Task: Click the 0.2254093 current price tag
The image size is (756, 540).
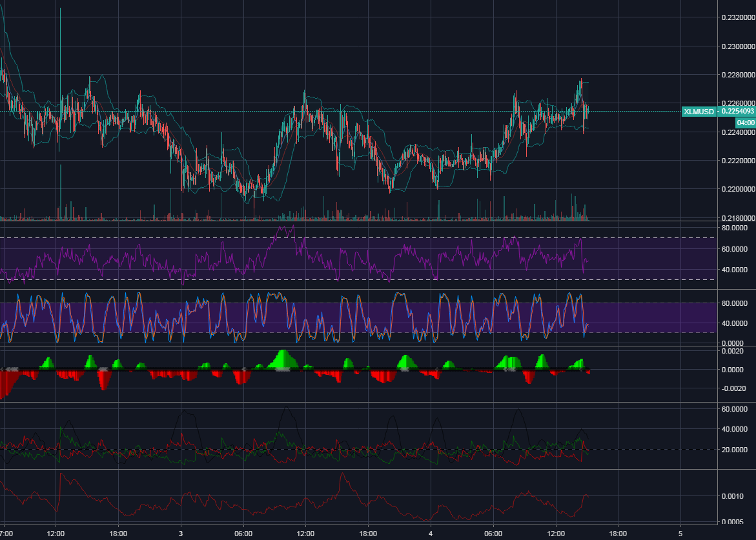Action: [737, 111]
